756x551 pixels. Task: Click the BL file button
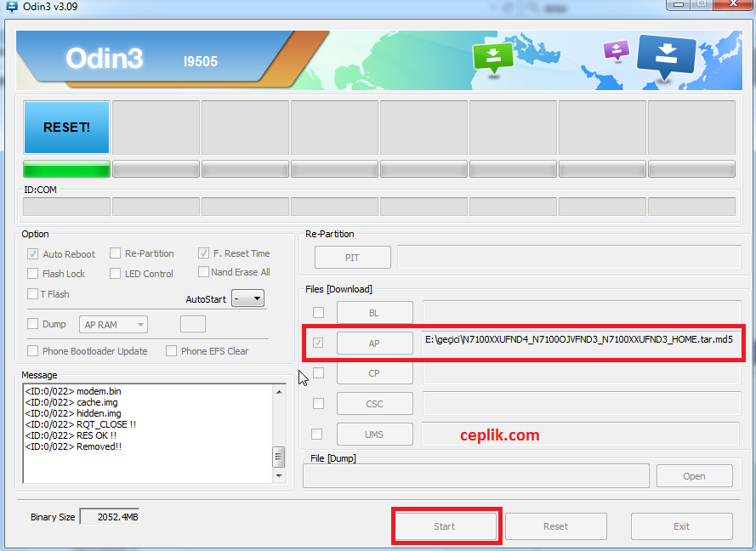pyautogui.click(x=375, y=312)
